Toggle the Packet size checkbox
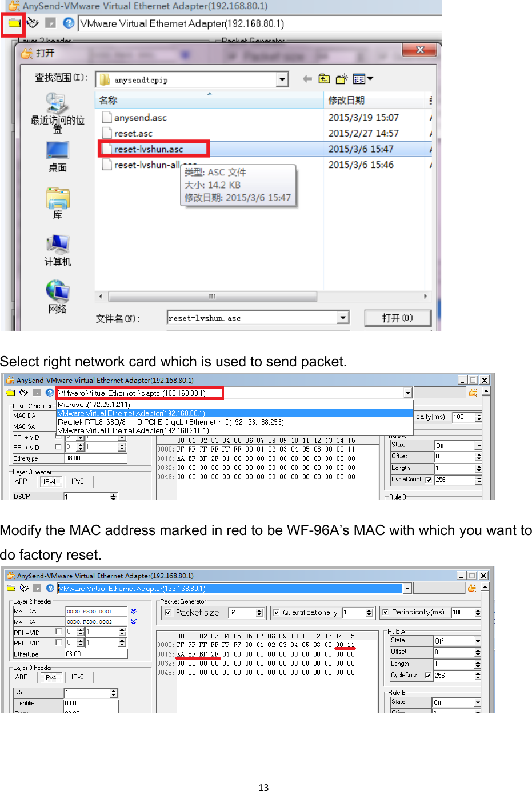The image size is (532, 791). [167, 613]
